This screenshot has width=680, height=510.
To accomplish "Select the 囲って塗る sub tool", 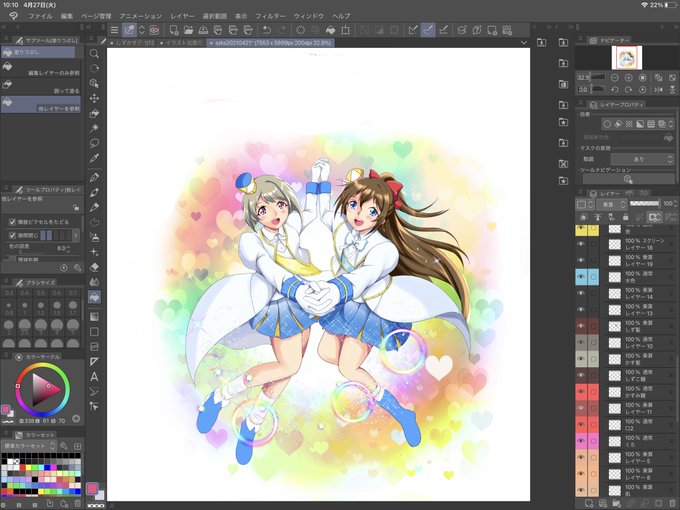I will [41, 88].
